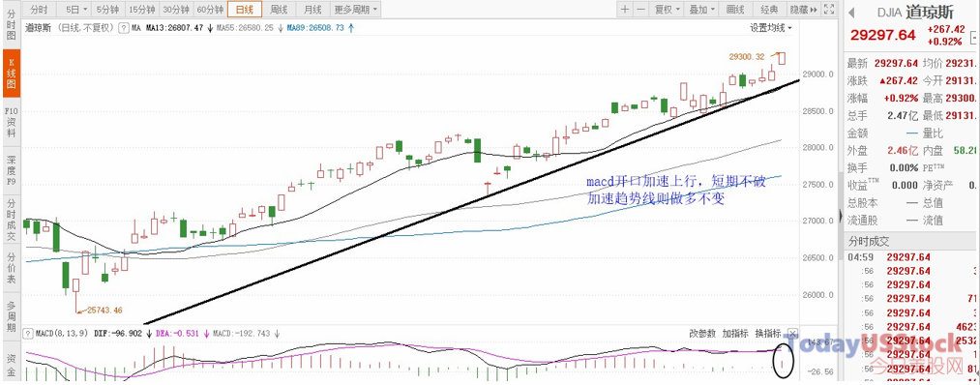Screen dimensions: 980x385
Task: Expand the 更多周期 dropdown
Action: [356, 10]
